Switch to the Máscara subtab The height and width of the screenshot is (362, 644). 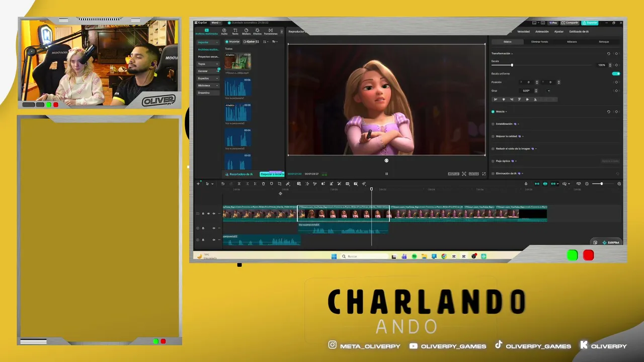click(572, 42)
